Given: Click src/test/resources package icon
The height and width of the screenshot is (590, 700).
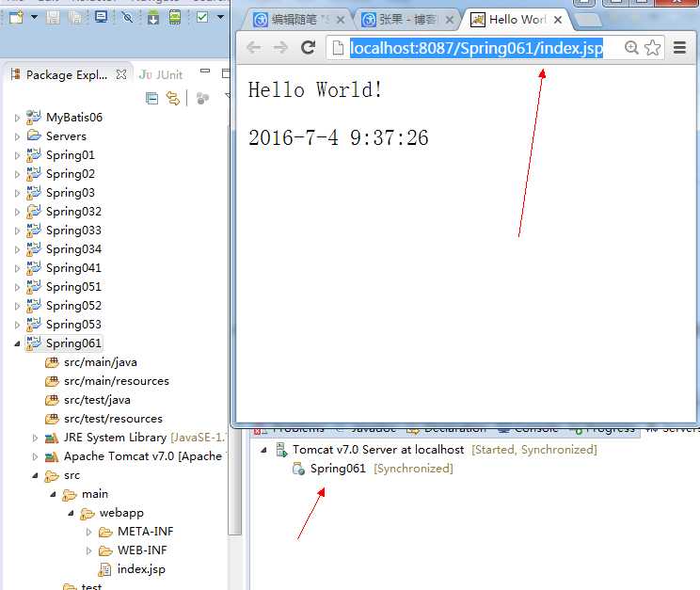Looking at the screenshot, I should 52,419.
